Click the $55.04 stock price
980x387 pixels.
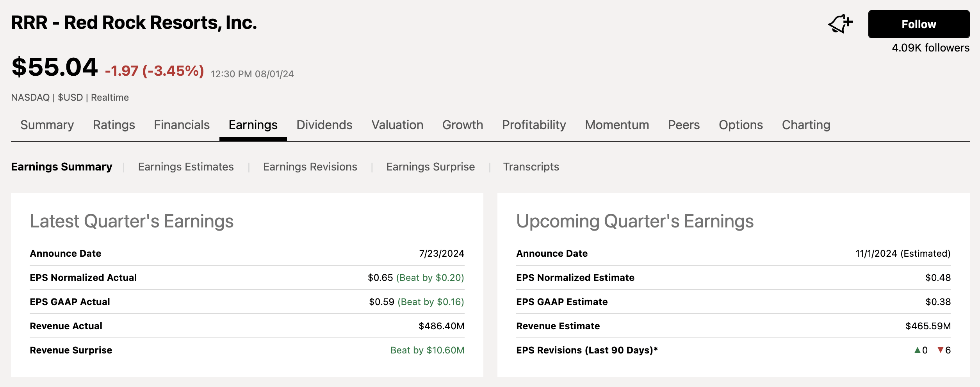[54, 68]
